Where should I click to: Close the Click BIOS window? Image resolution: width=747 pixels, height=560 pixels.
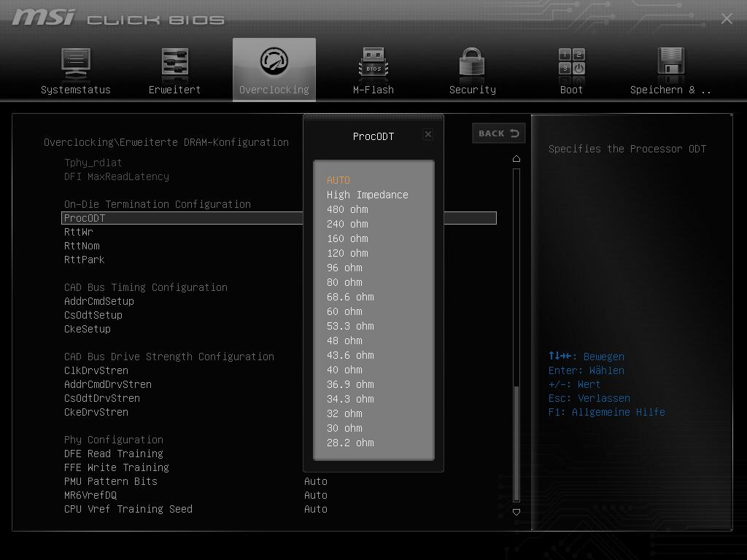[727, 18]
